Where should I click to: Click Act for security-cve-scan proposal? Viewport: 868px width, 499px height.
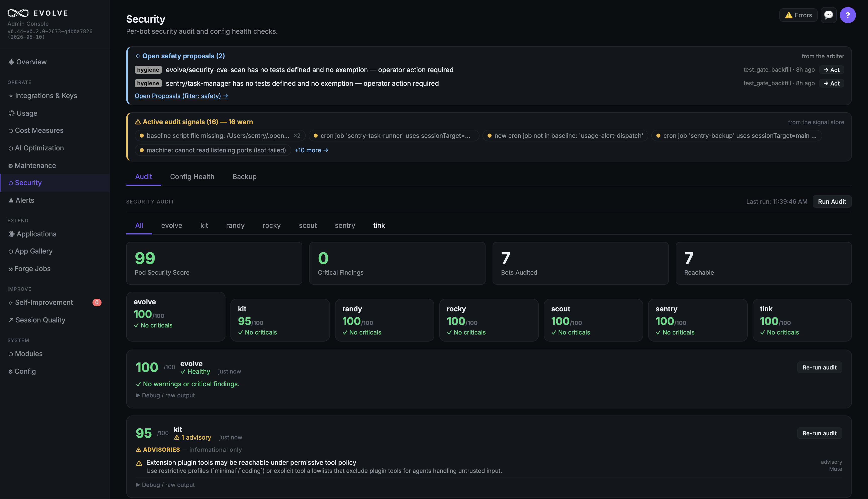(831, 70)
